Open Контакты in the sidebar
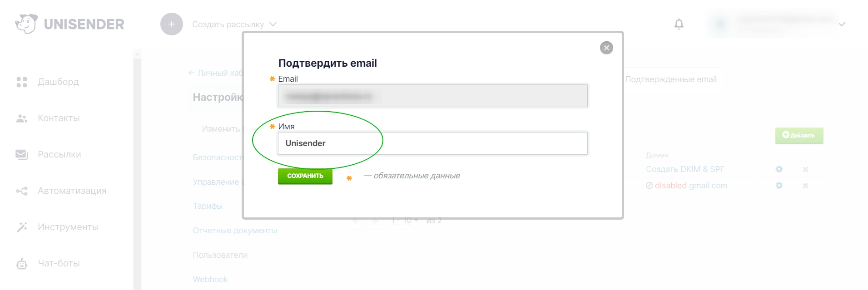The width and height of the screenshot is (868, 290). click(59, 118)
